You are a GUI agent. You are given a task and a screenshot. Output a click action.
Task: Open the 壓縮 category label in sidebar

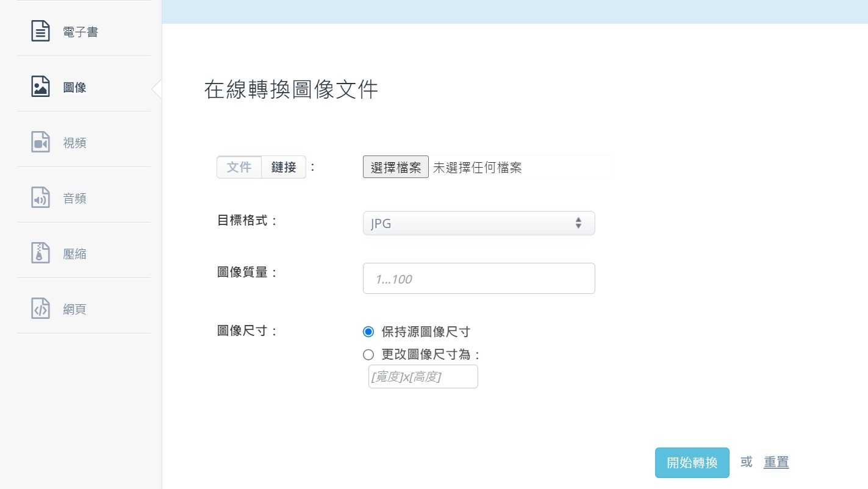[x=75, y=254]
